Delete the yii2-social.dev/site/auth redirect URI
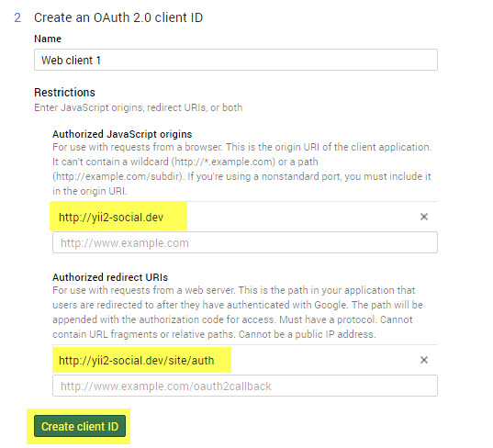 [424, 360]
